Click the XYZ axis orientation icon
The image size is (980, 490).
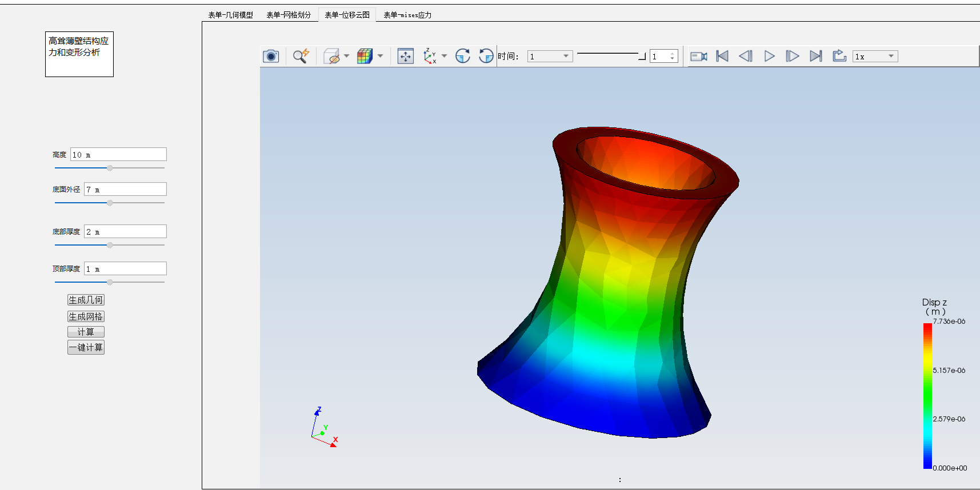(430, 56)
